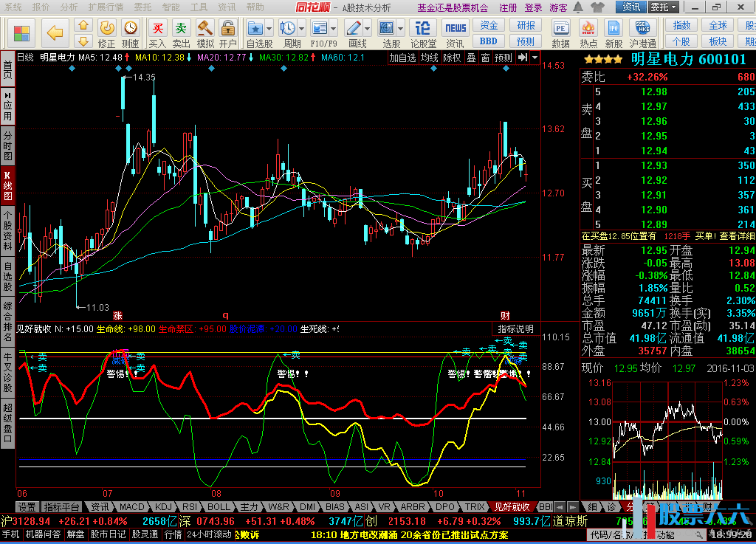Select the MACD indicator tab
This screenshot has width=756, height=544.
coord(131,507)
